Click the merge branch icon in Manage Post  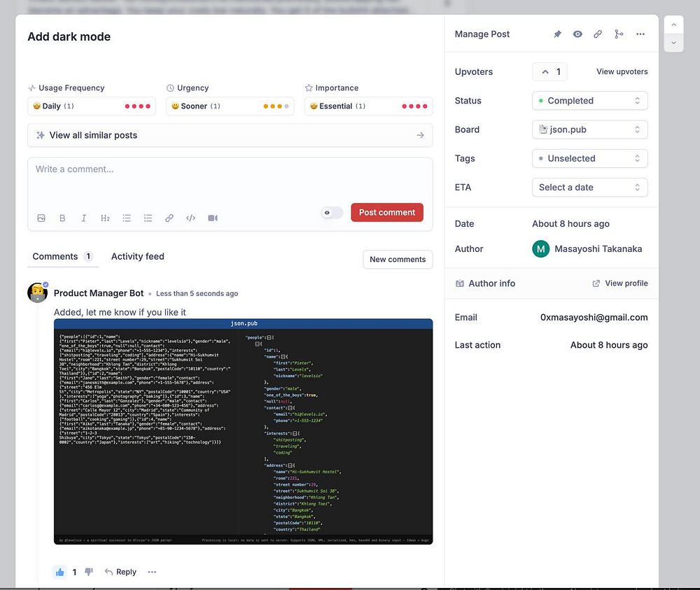619,34
